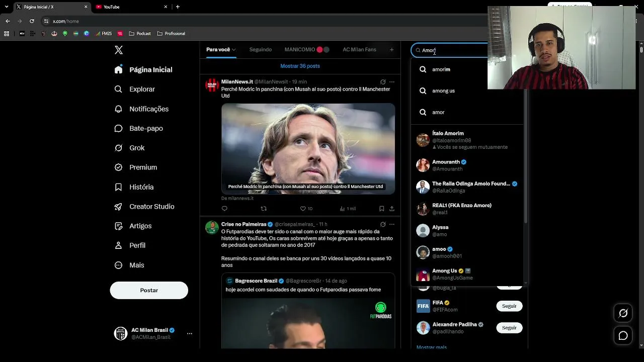Follow the FIFA account
644x362 pixels.
click(509, 306)
